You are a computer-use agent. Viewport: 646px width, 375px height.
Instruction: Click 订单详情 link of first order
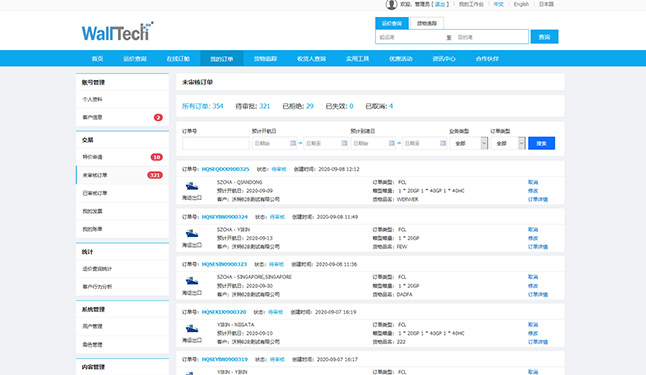pos(538,199)
